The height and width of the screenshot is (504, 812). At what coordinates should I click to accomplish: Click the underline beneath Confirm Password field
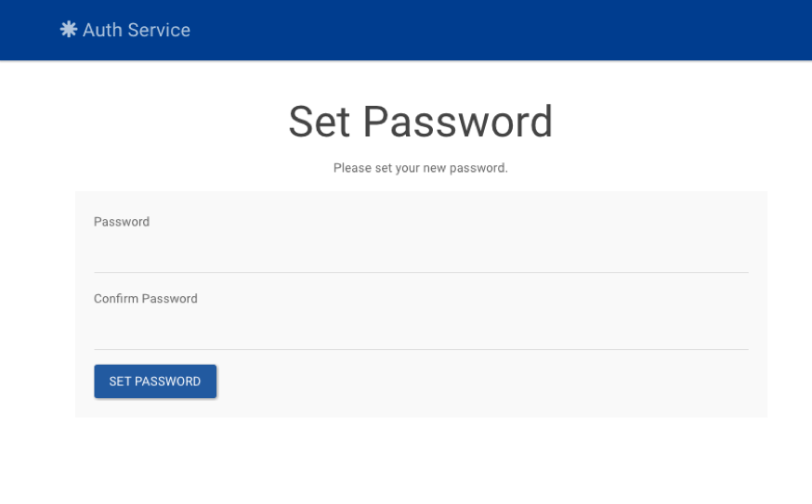(421, 349)
